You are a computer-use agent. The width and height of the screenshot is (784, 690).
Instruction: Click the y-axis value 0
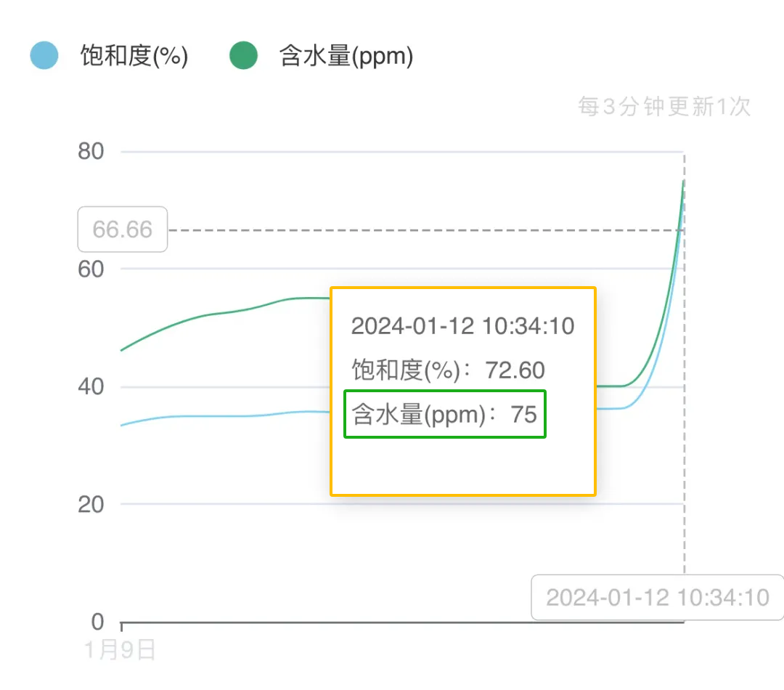96,622
